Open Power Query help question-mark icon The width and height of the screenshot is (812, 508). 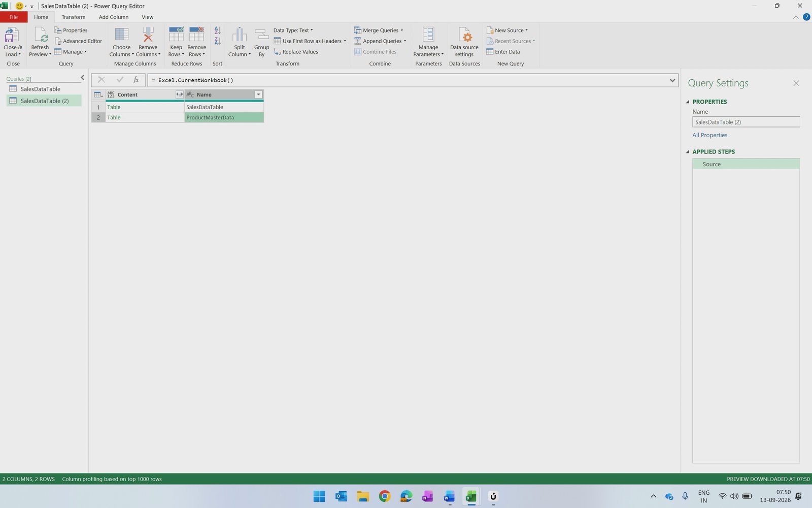click(806, 17)
